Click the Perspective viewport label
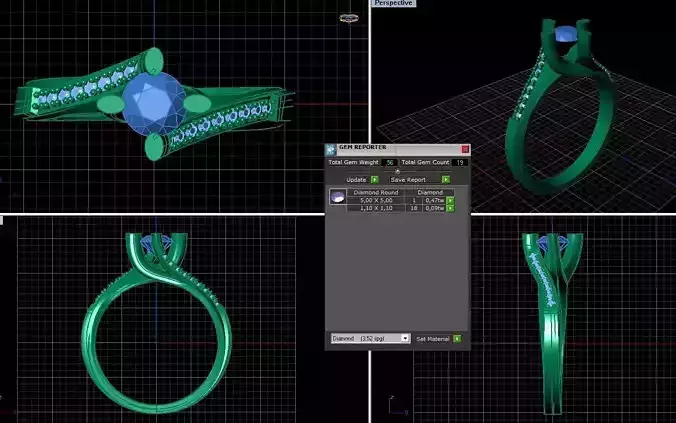 393,3
